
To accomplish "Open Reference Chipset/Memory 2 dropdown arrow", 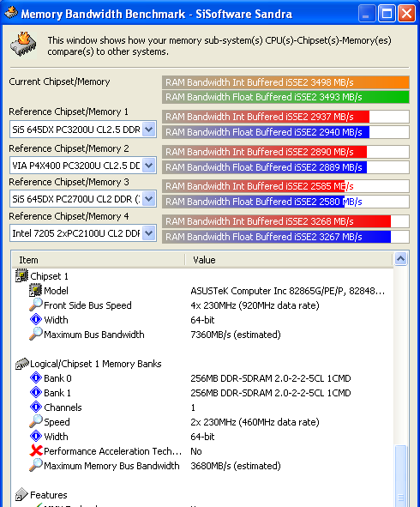I will pyautogui.click(x=148, y=166).
